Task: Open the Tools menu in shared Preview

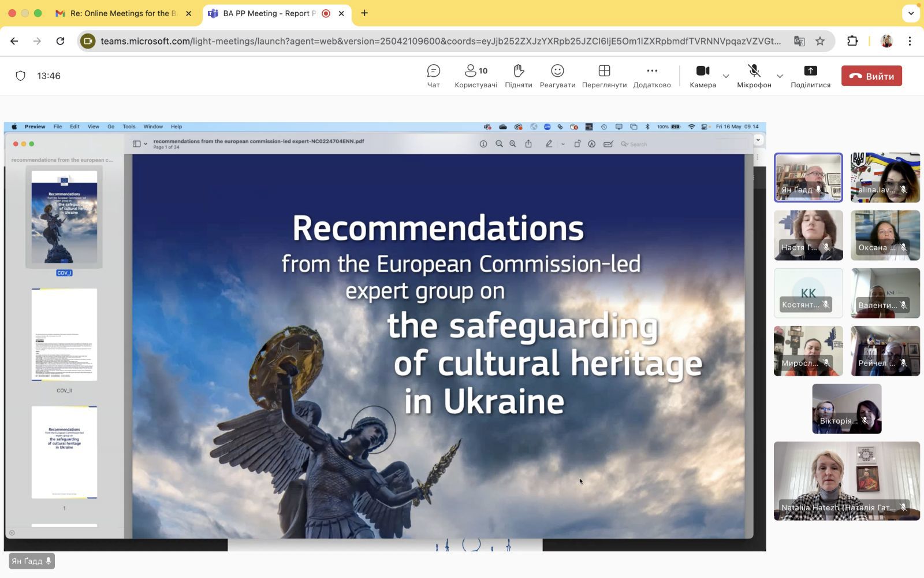Action: click(129, 127)
